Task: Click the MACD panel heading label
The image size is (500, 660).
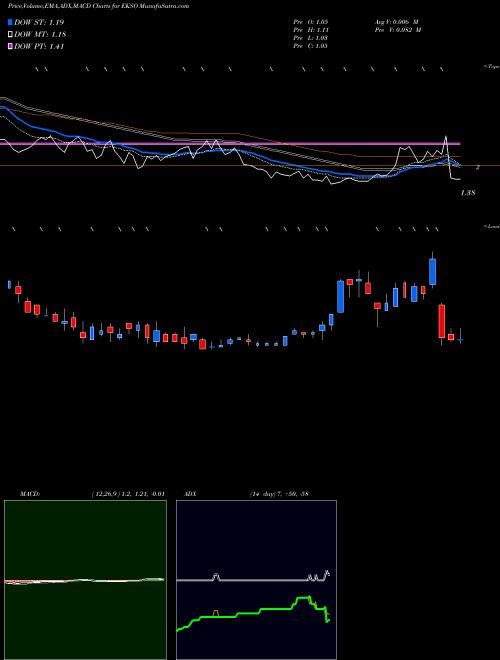Action: (30, 494)
